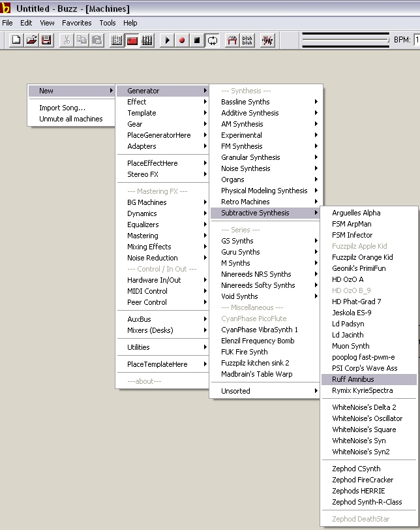Click the Play button in the toolbar

(x=167, y=40)
